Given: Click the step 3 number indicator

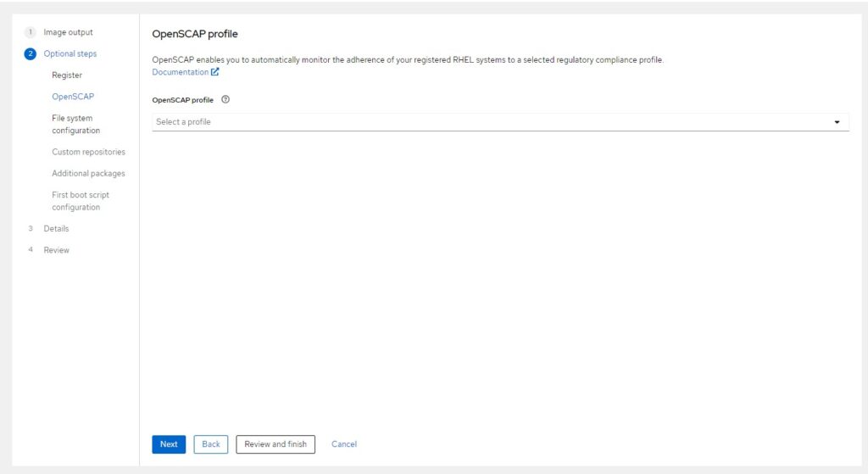Looking at the screenshot, I should tap(31, 229).
